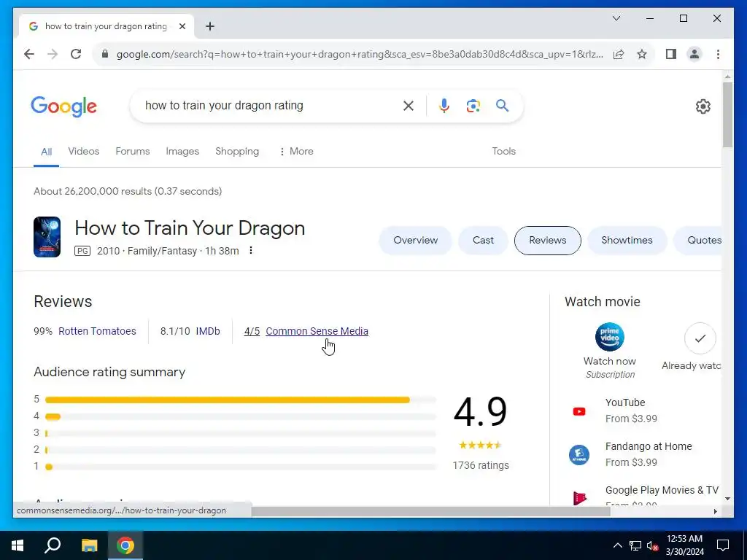This screenshot has width=747, height=560.
Task: Share this page from the address bar
Action: pos(619,54)
